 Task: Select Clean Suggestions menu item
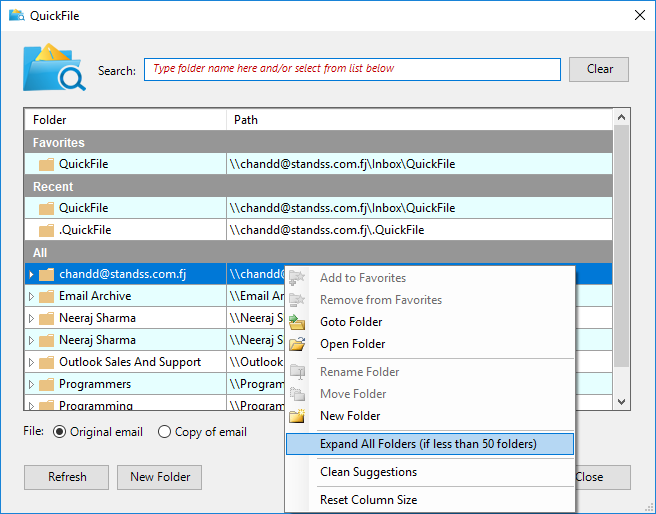coord(368,472)
